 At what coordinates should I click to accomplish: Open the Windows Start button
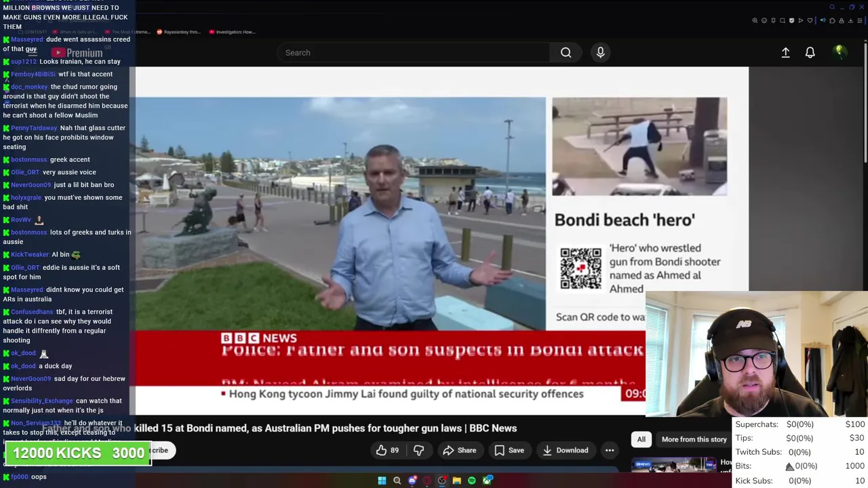382,481
